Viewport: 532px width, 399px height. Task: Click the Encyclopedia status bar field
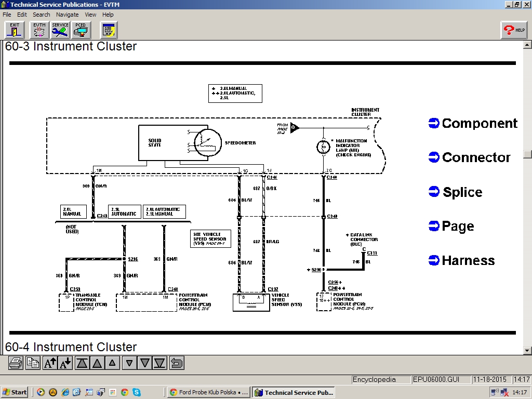pos(380,379)
